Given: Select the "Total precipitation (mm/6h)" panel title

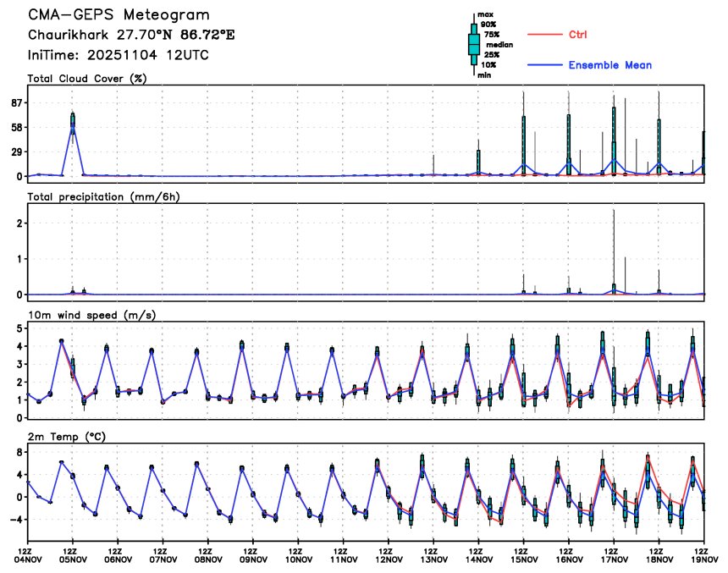Looking at the screenshot, I should [x=105, y=196].
